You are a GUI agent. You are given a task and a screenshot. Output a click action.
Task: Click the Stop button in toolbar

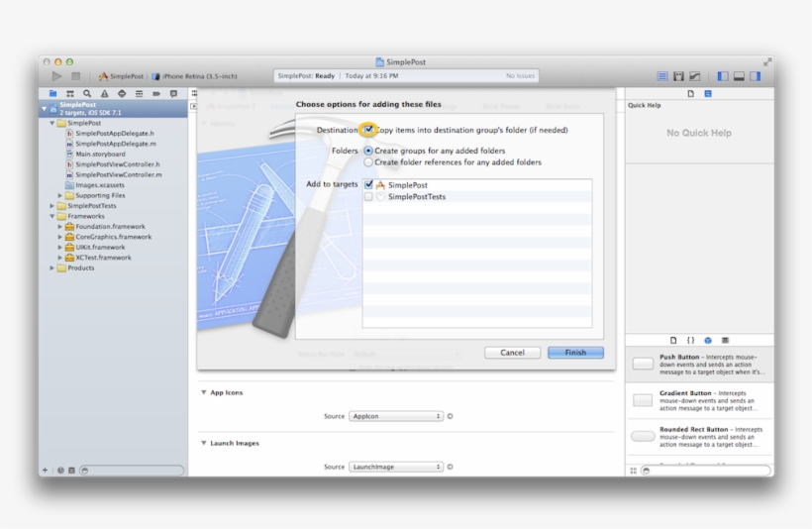tap(75, 76)
